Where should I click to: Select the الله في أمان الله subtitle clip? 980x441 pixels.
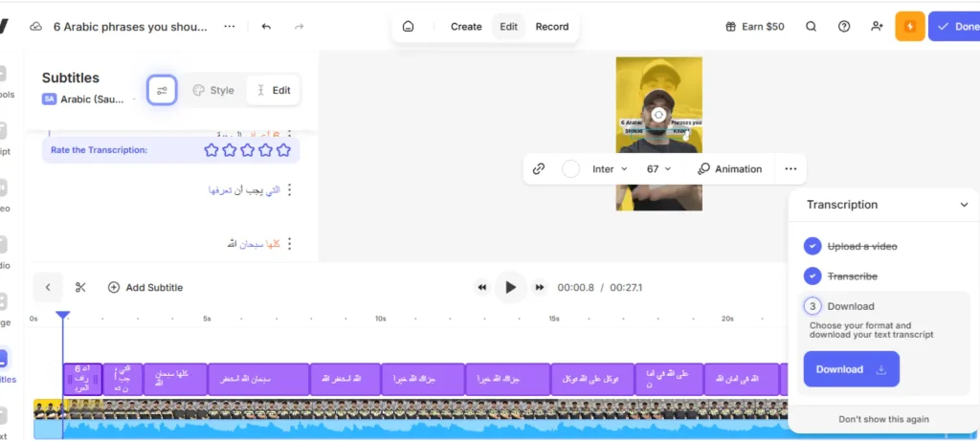(742, 379)
